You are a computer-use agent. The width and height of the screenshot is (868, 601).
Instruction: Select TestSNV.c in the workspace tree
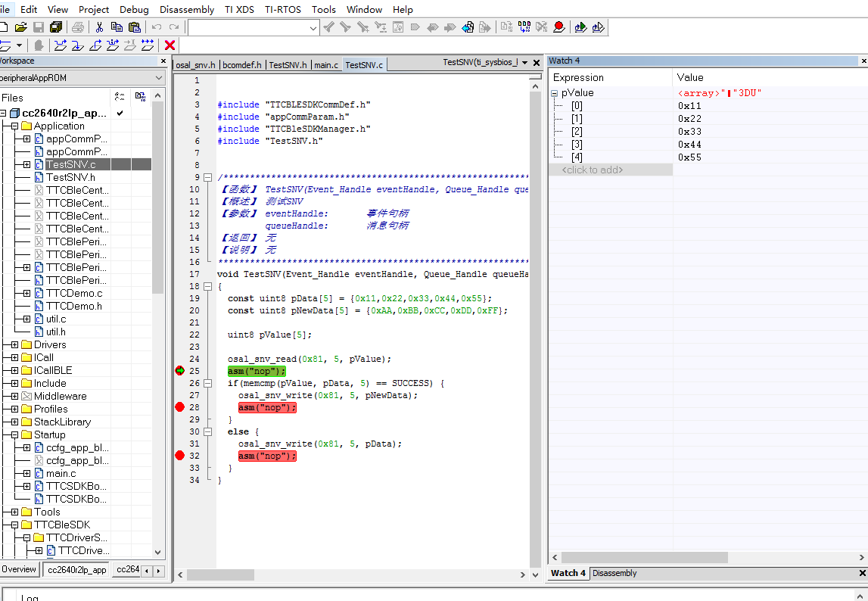coord(71,164)
